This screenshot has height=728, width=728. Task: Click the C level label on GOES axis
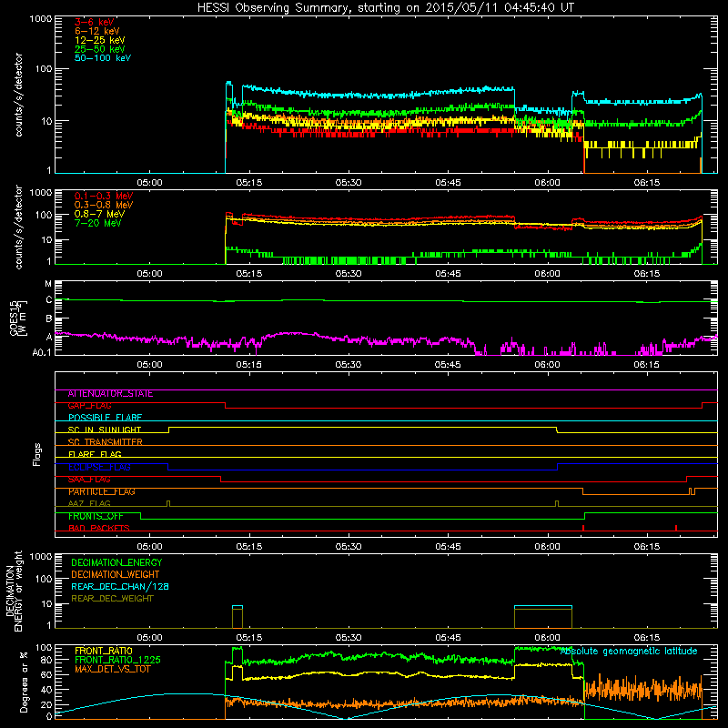click(49, 300)
